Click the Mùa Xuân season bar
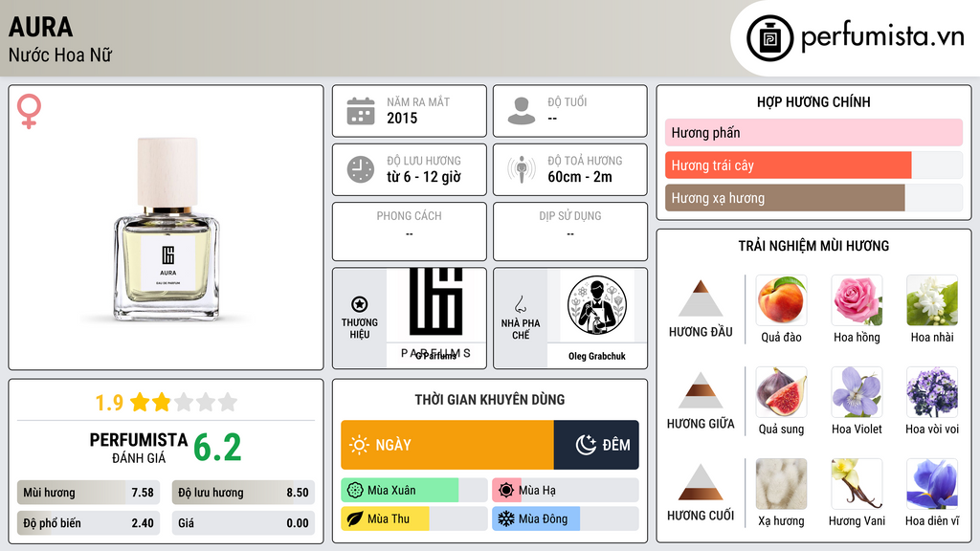The width and height of the screenshot is (980, 551). [413, 491]
